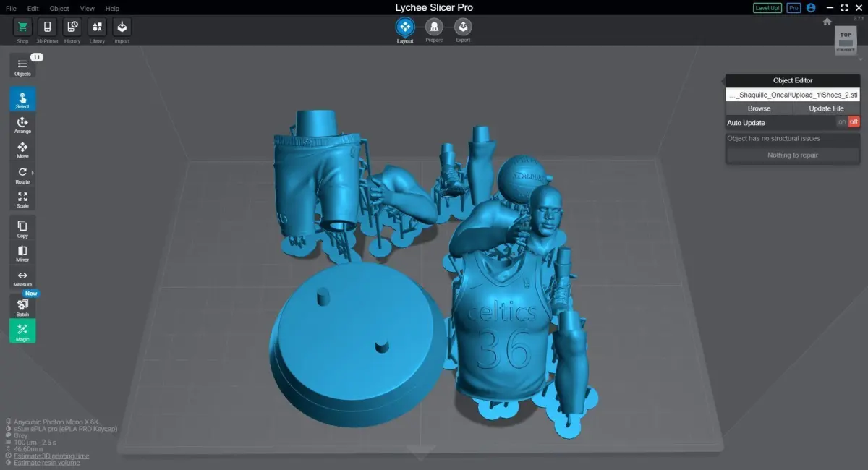Open the Batch tool
868x470 pixels.
[22, 307]
